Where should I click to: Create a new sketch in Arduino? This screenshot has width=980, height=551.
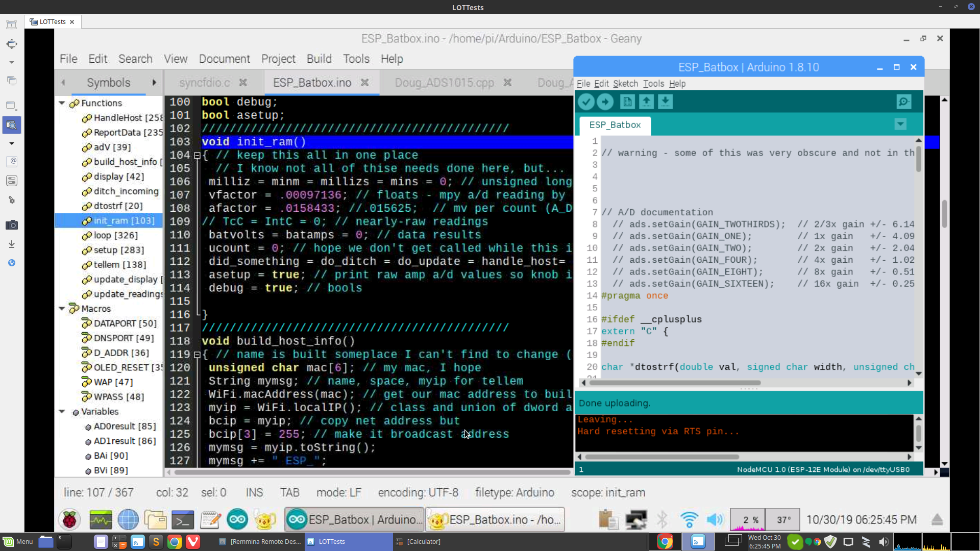coord(627,102)
